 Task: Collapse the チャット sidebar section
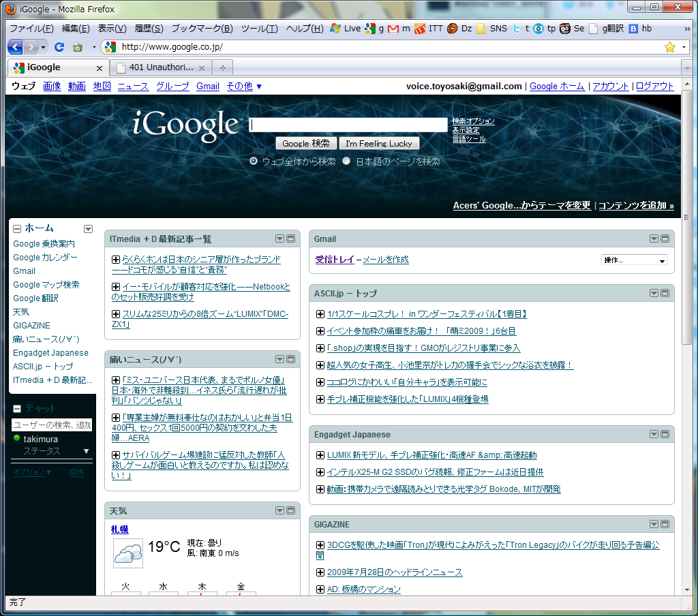tap(17, 409)
